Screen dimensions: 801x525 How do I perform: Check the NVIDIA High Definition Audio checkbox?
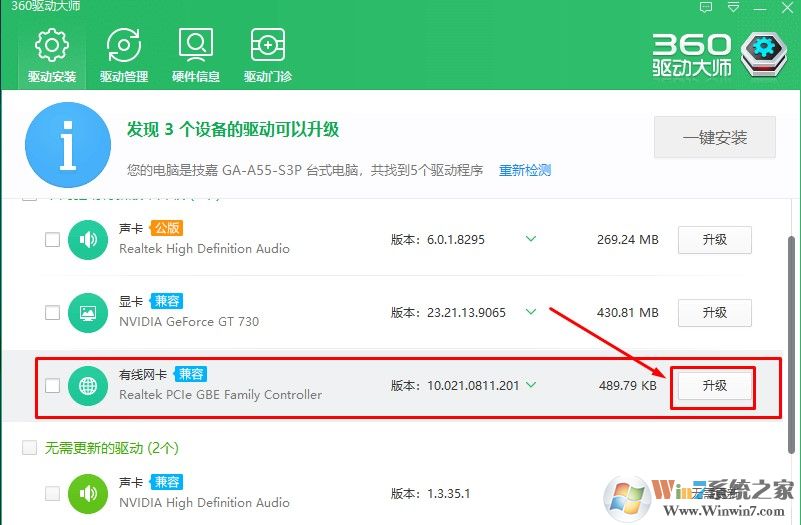click(52, 493)
